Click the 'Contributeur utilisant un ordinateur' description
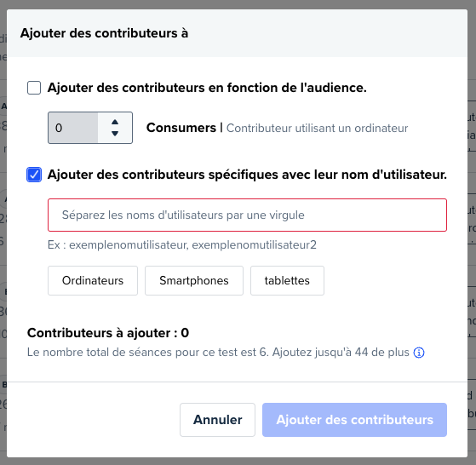Image resolution: width=476 pixels, height=465 pixels. click(x=318, y=128)
